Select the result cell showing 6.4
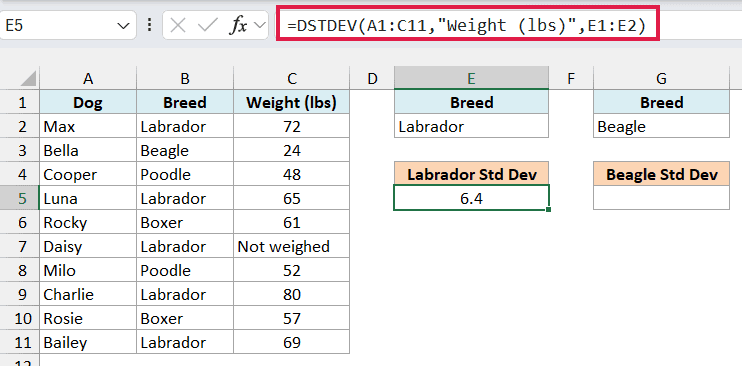The width and height of the screenshot is (742, 366). coord(471,198)
